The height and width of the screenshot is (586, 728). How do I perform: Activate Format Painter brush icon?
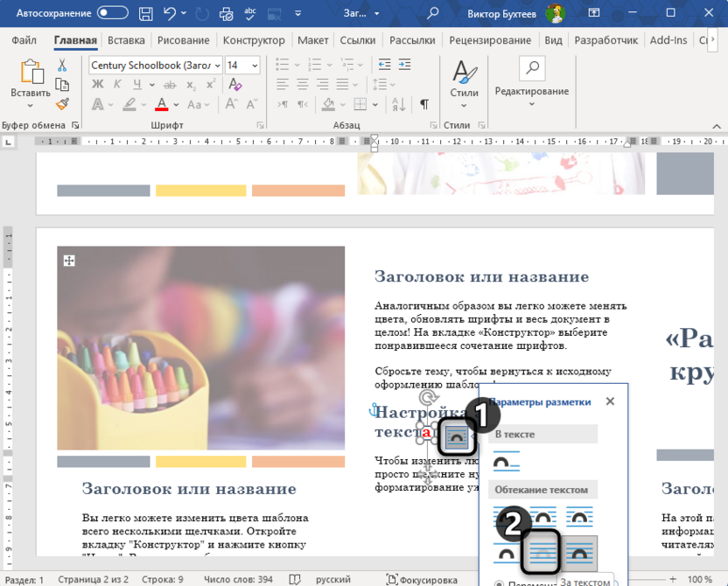click(62, 104)
